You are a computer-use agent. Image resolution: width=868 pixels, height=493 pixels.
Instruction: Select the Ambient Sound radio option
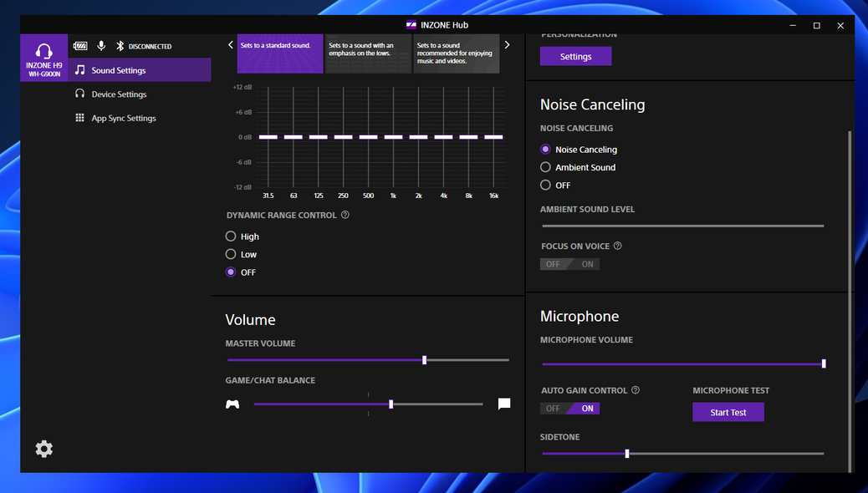(545, 167)
